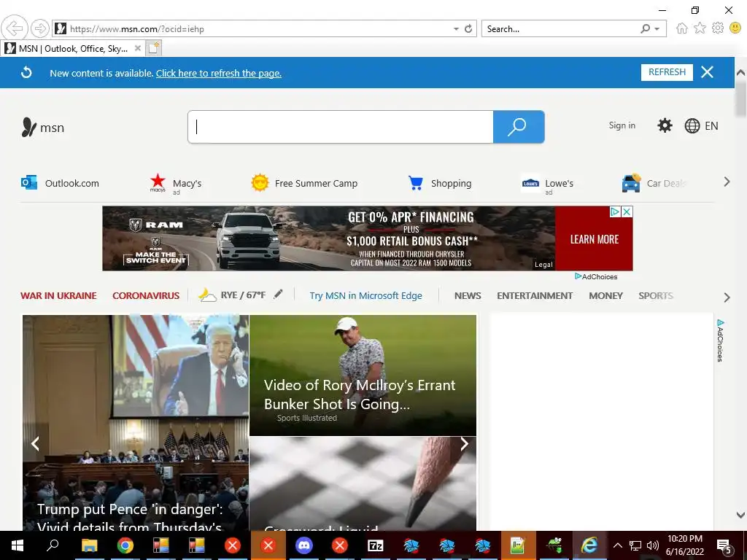Click the AdChoices triangle icon on RAM ad
The image size is (747, 560).
[x=615, y=212]
